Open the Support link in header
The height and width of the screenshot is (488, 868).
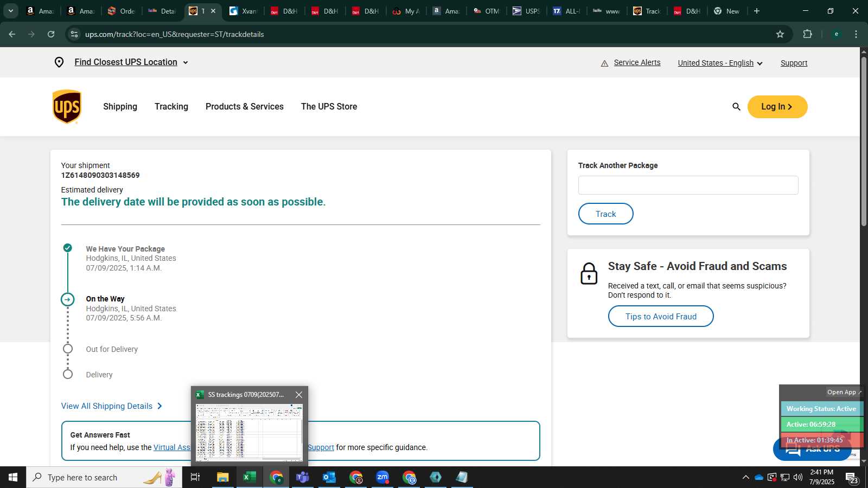[x=794, y=63]
